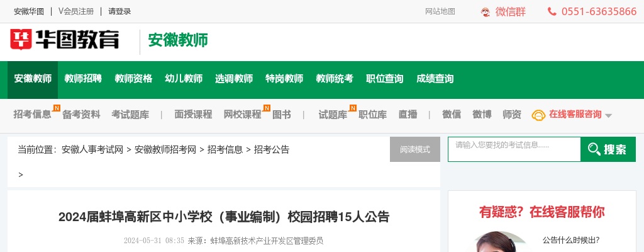Click the 公告什么时候出? question
The image size is (644, 252).
tap(571, 240)
